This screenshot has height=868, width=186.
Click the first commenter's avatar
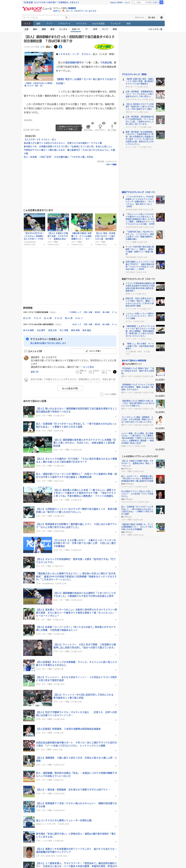(x=26, y=358)
